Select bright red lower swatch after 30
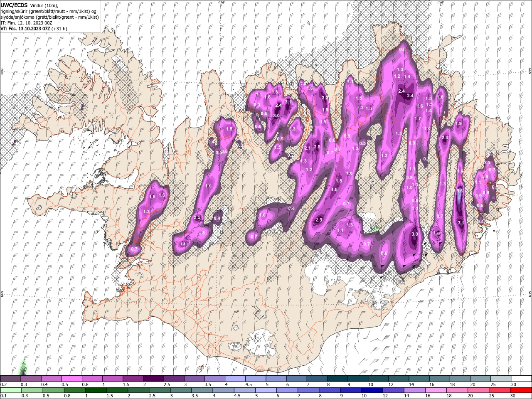Viewport: 532px width, 399px height. (x=521, y=390)
